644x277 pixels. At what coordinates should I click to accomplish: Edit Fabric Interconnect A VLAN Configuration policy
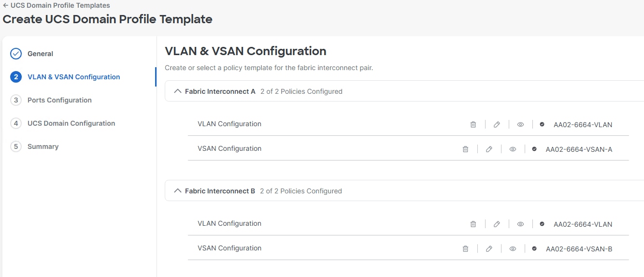coord(497,124)
